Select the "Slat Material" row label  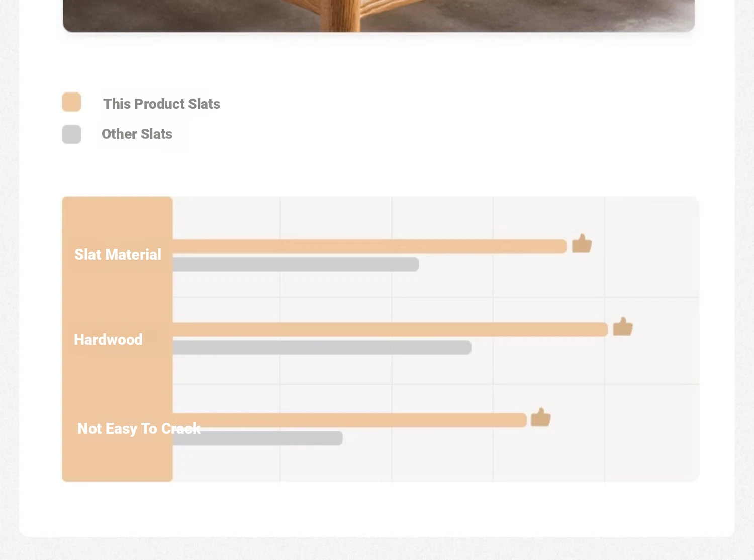(118, 255)
